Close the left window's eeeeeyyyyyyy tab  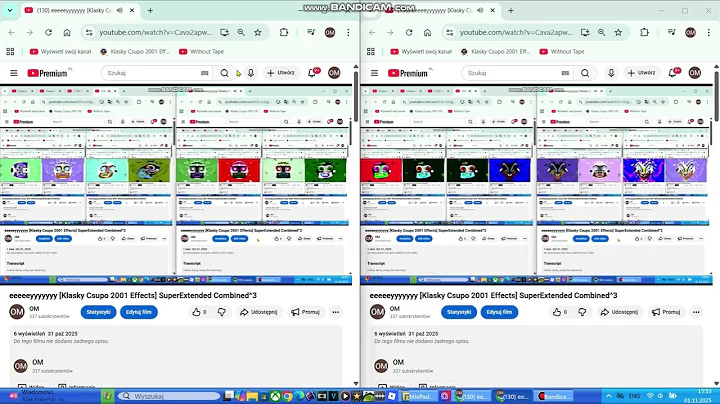point(132,10)
